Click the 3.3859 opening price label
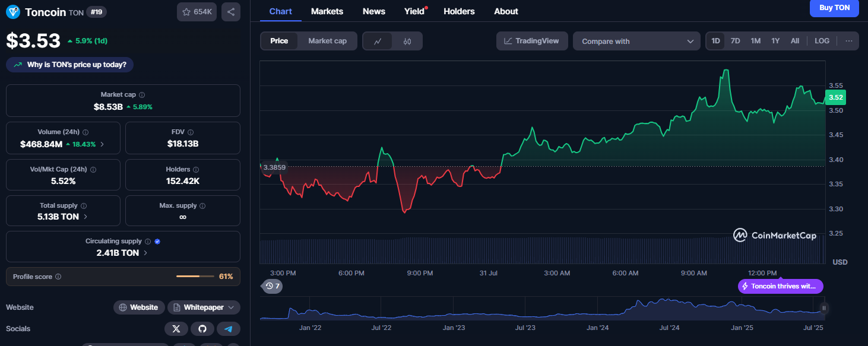This screenshot has width=868, height=346. [274, 167]
